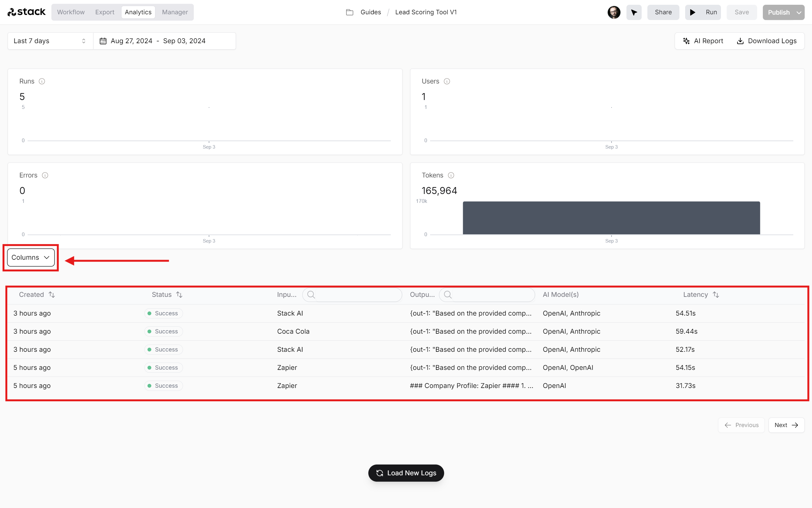Screen dimensions: 812x508
Task: Click latency value 31.73s
Action: pyautogui.click(x=685, y=386)
